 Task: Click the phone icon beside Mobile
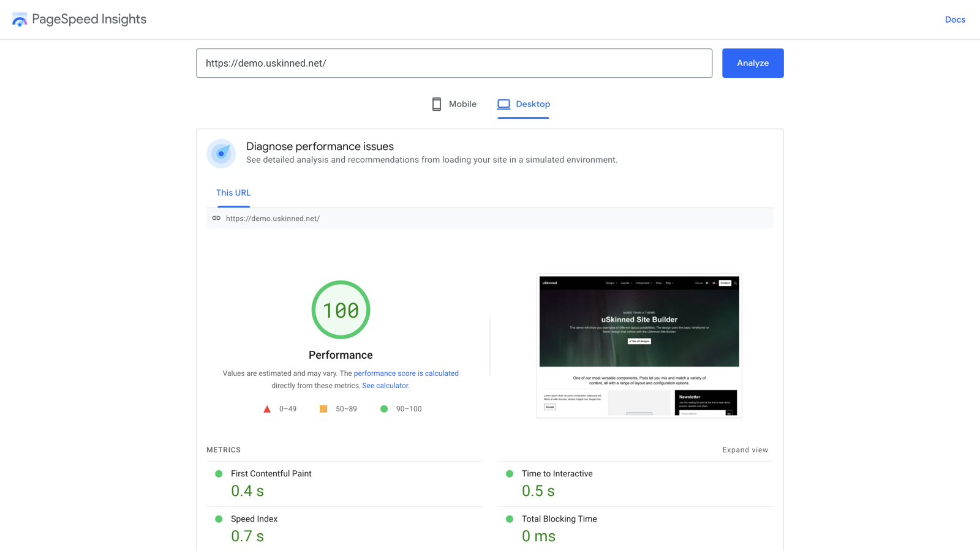tap(436, 103)
